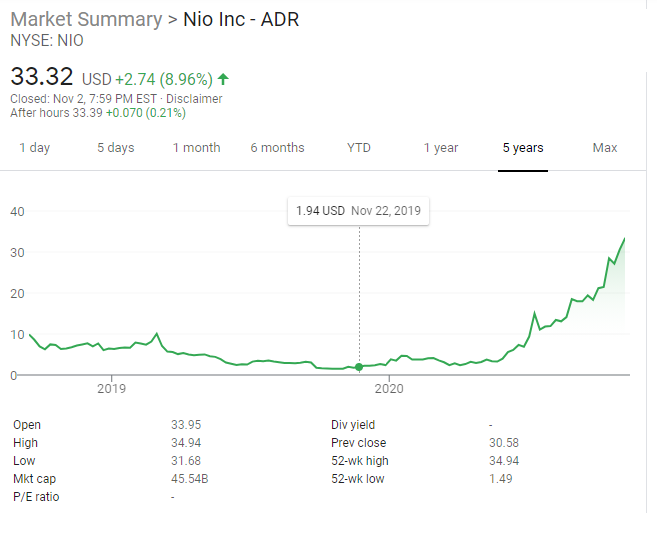Click the Mkt cap value 45.54B
Viewport: 664px width, 550px height.
189,479
